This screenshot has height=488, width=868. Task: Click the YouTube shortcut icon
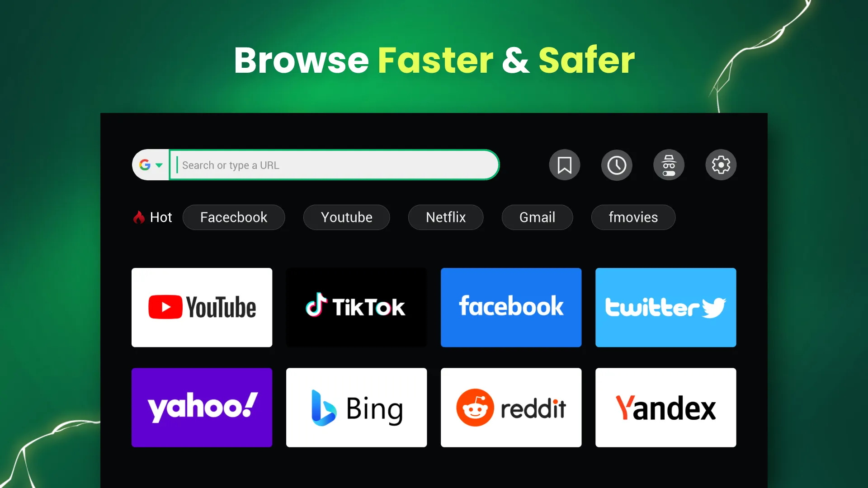point(202,307)
